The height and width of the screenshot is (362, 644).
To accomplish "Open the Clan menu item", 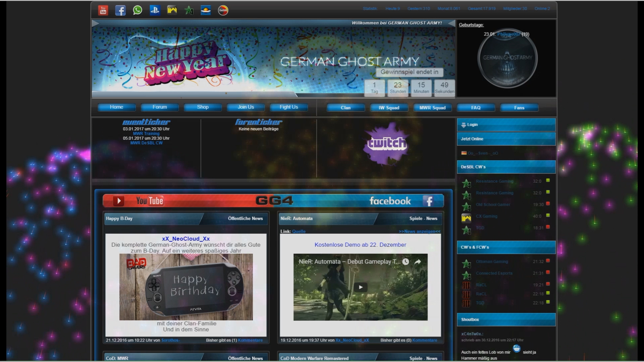I will click(x=345, y=108).
